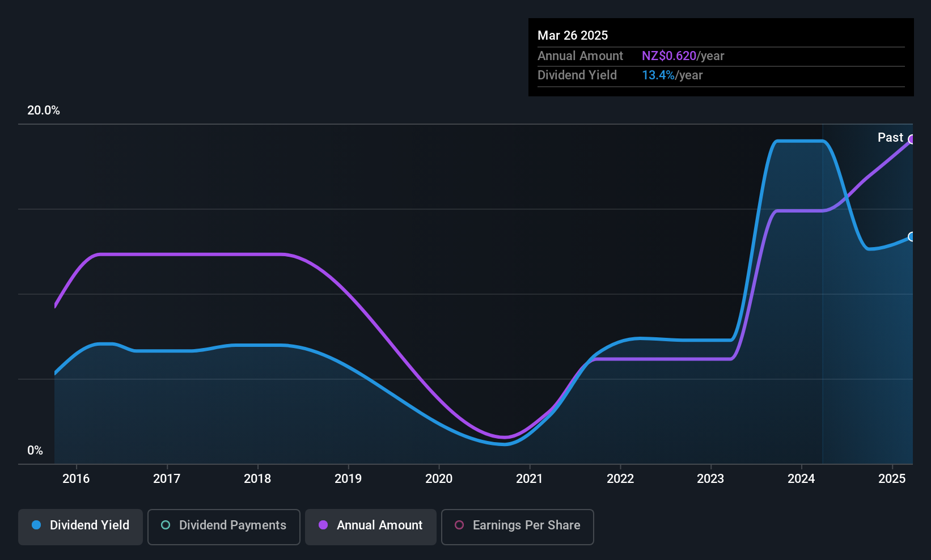
Task: Click the Mar 26 2025 tooltip date
Action: 573,36
